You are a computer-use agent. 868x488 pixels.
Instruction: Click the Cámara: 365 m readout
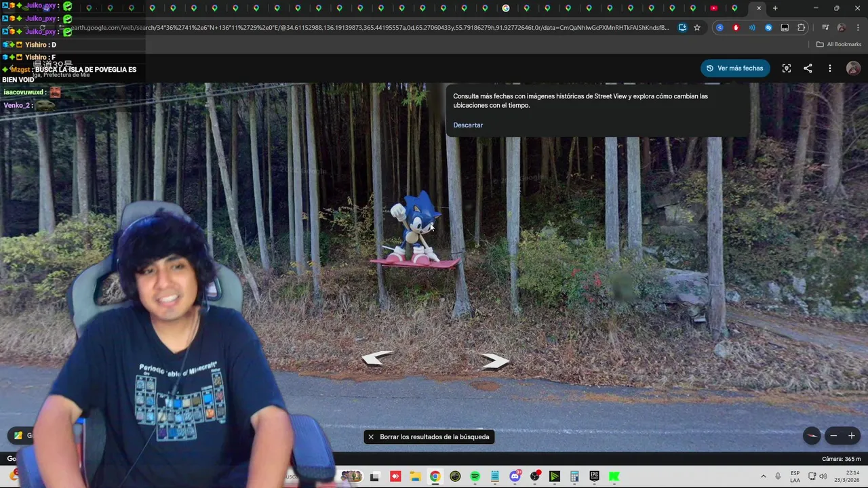(x=841, y=460)
